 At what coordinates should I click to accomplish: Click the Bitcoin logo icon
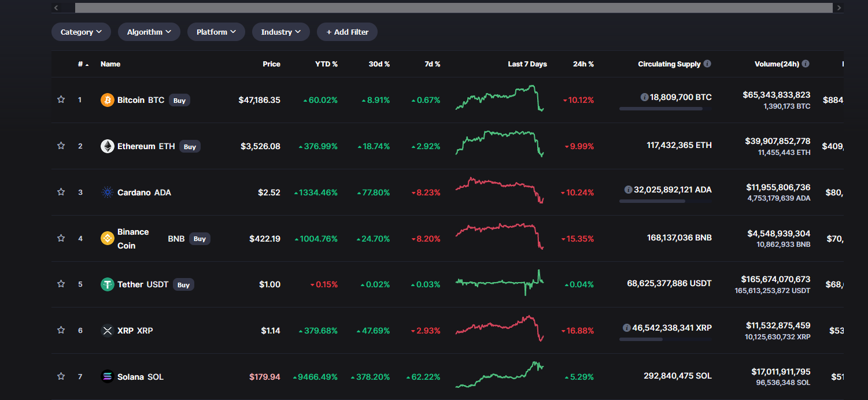pyautogui.click(x=108, y=100)
